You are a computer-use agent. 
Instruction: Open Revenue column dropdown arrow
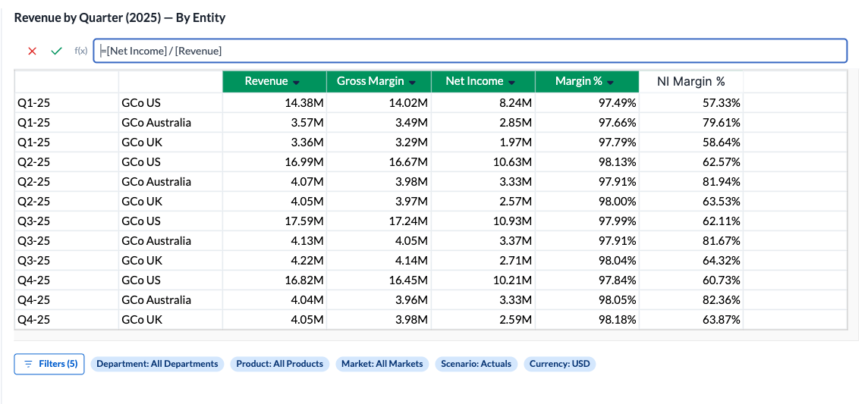point(296,82)
